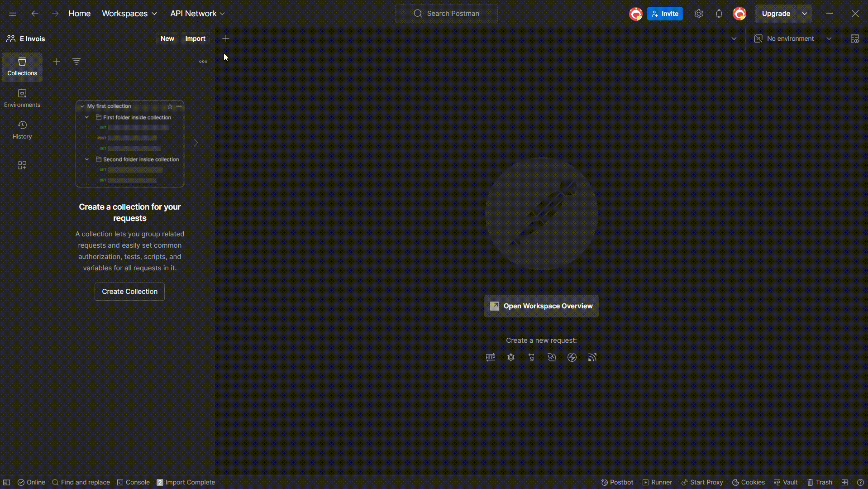Open Find and replace

tap(81, 482)
